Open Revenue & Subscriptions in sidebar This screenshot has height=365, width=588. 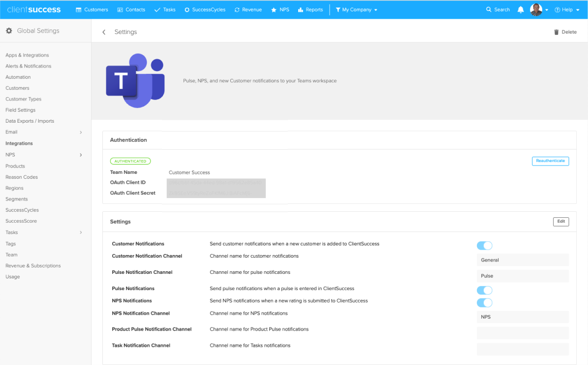click(x=33, y=266)
